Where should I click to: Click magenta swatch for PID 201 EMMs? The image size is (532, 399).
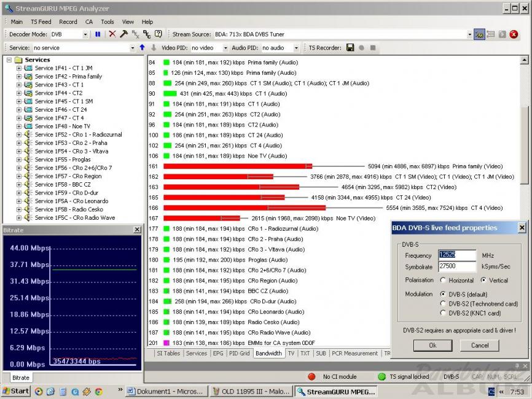coord(166,343)
